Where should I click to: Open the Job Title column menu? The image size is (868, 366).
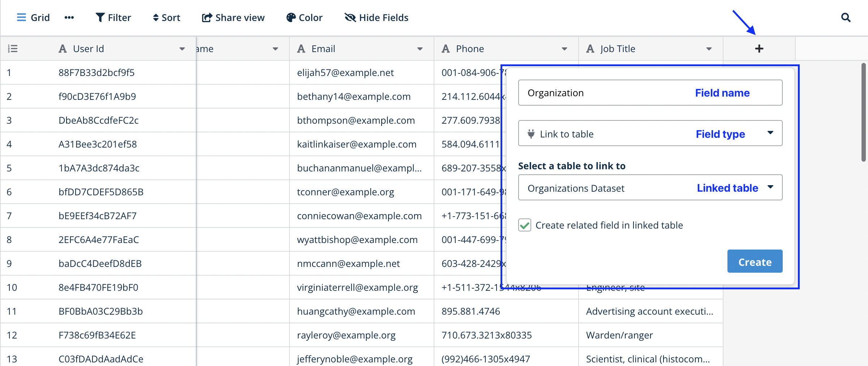(x=709, y=48)
